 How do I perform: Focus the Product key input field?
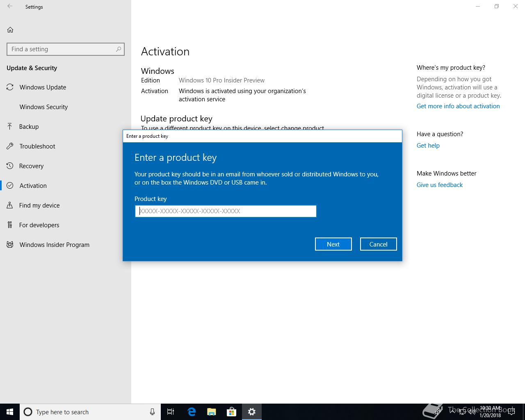(226, 211)
